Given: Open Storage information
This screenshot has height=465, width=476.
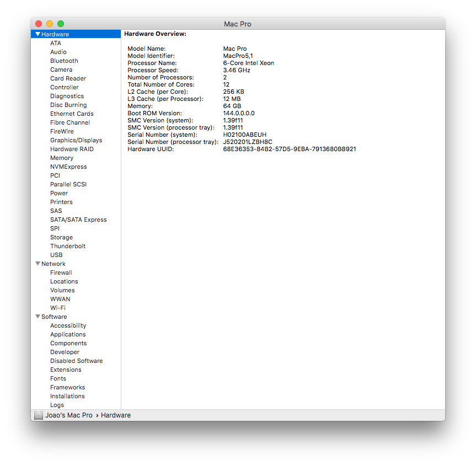Looking at the screenshot, I should 61,237.
